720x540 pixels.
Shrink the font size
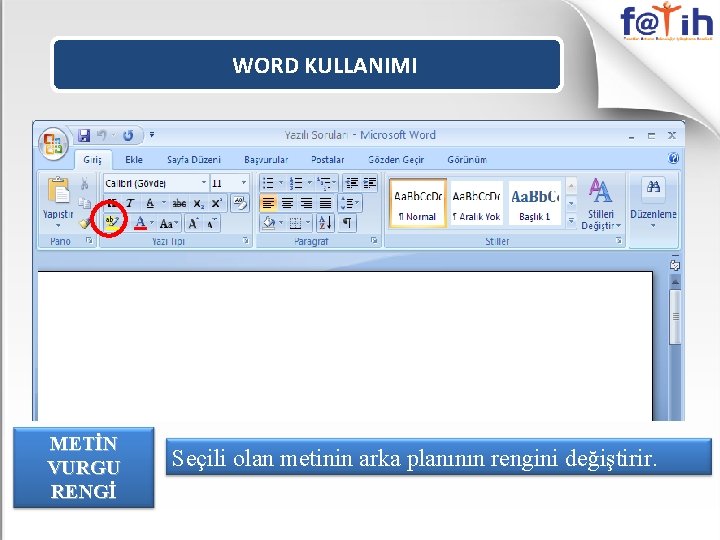[212, 224]
